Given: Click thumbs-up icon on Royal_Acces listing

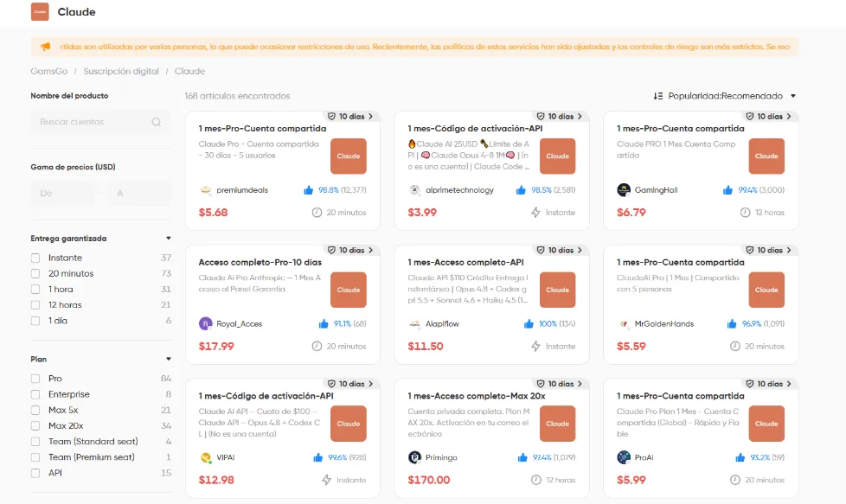Looking at the screenshot, I should click(x=324, y=323).
